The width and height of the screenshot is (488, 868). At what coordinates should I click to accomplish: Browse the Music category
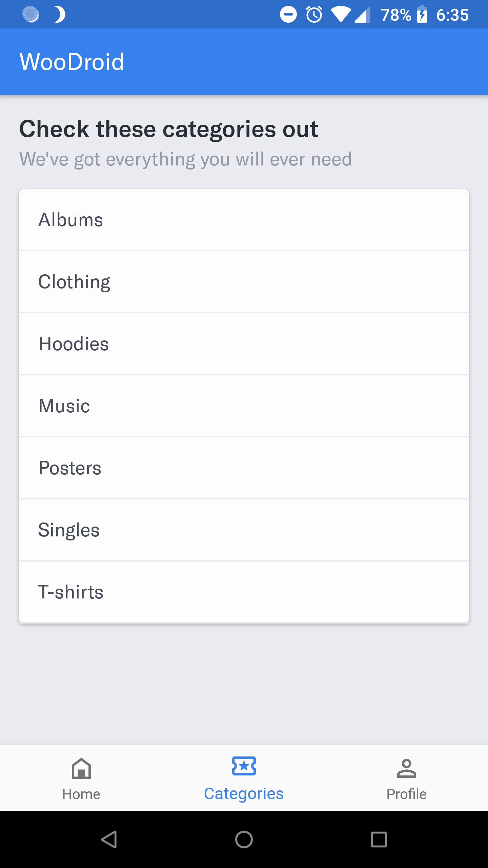(244, 406)
